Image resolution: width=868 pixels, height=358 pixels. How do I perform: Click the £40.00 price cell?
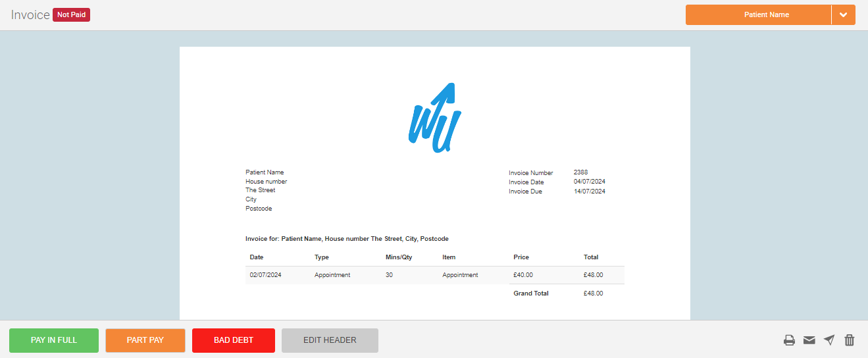[x=523, y=275]
